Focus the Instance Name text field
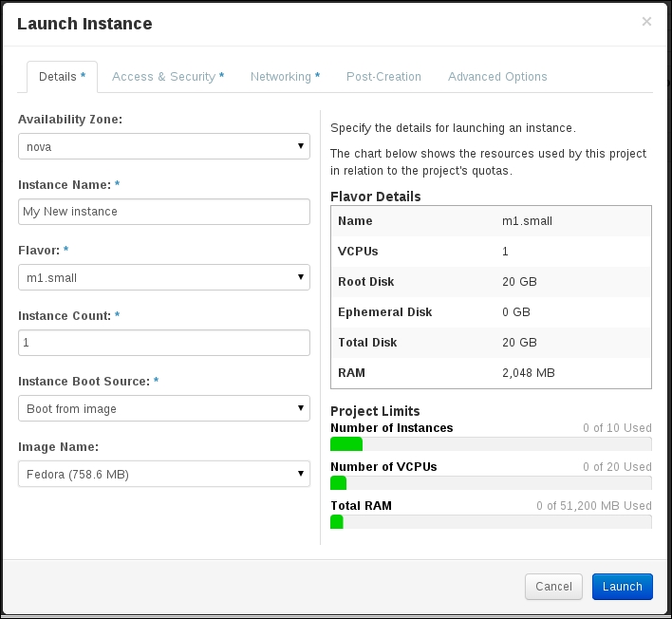Screen dimensions: 672x619 (163, 212)
